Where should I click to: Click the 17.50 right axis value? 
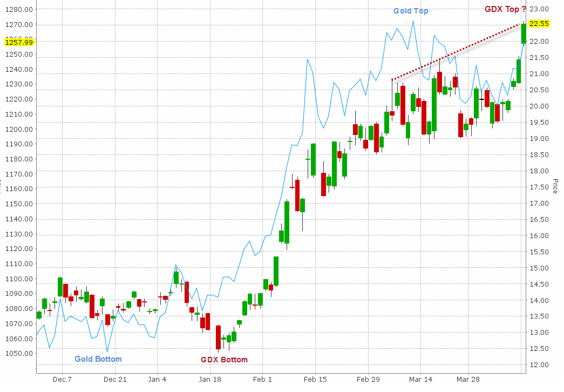(539, 187)
